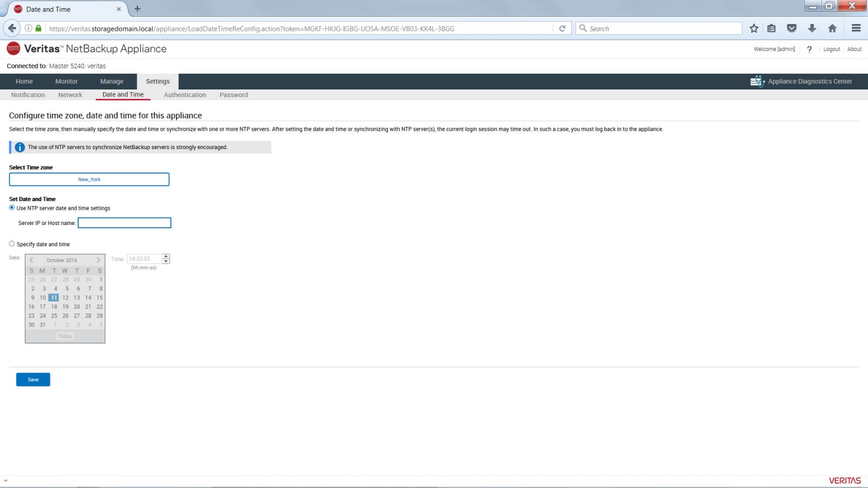This screenshot has width=868, height=488.
Task: Select October 26 in the calendar
Action: coord(65,316)
